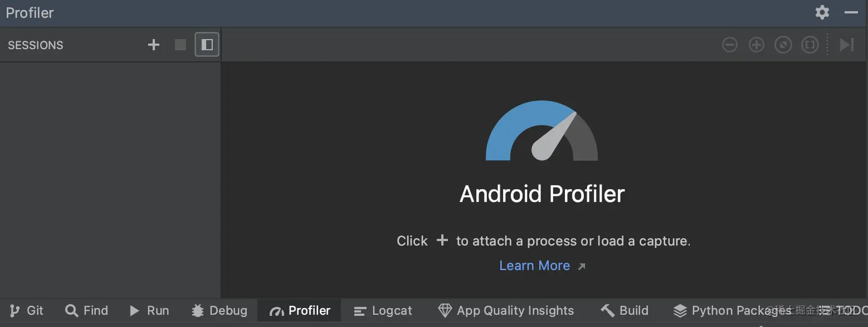Stop the current profiling session
Viewport: 868px width, 327px height.
[180, 45]
